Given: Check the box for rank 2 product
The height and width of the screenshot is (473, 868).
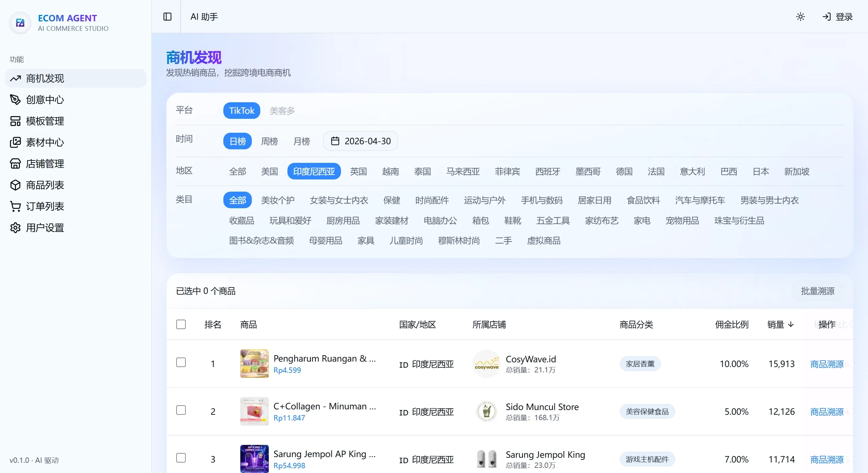Looking at the screenshot, I should 181,410.
